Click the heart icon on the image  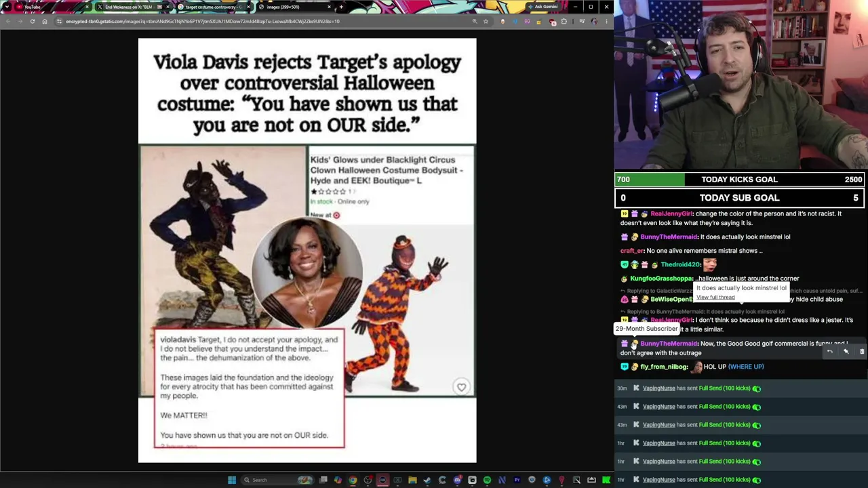point(461,387)
